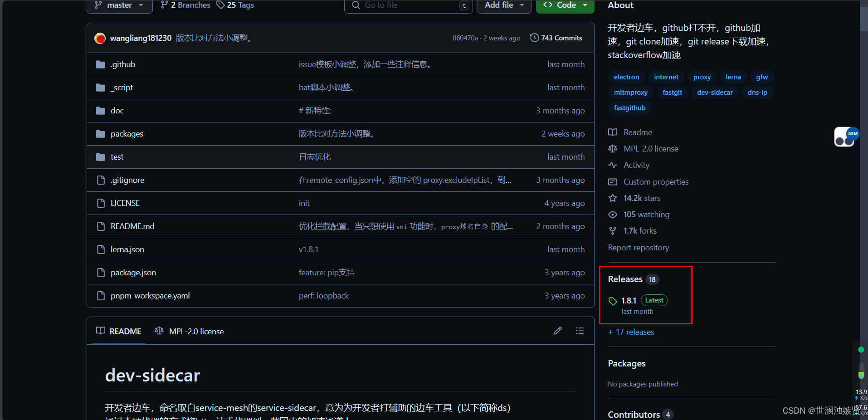This screenshot has width=868, height=420.
Task: Show all releases via + 17 releases
Action: (631, 332)
